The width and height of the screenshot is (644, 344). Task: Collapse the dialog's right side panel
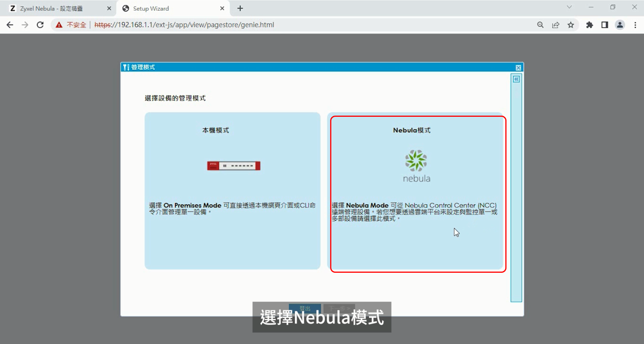[x=516, y=79]
